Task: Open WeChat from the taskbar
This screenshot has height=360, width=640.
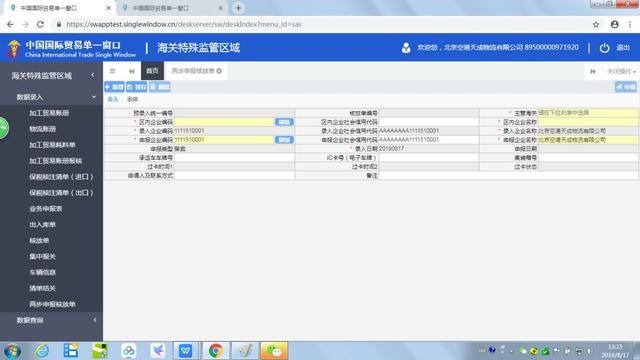Action: click(x=274, y=351)
